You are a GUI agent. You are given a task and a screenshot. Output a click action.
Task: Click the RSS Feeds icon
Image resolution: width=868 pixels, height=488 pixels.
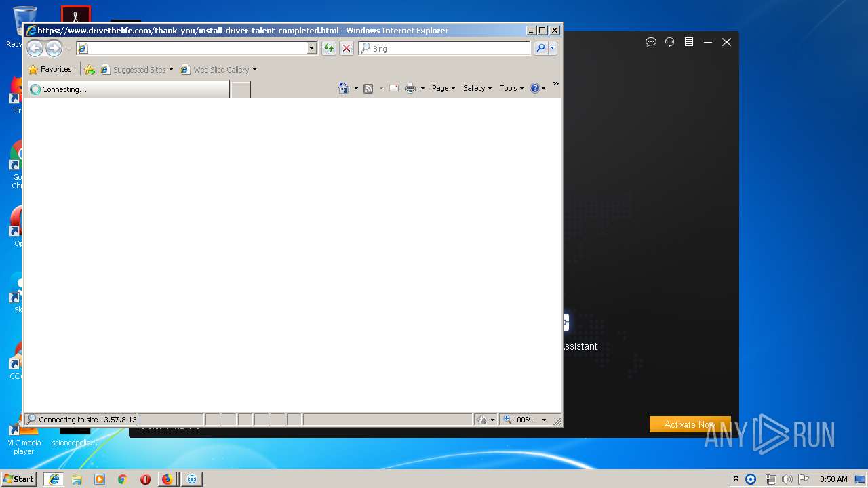368,88
